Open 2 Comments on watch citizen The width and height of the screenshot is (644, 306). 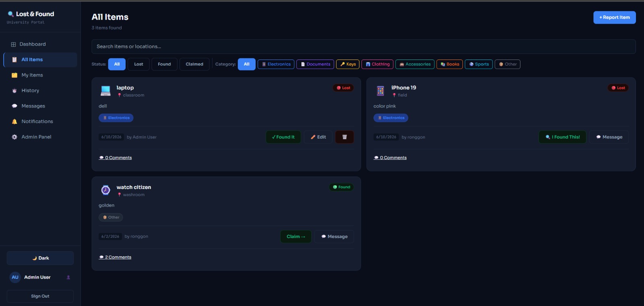pyautogui.click(x=115, y=257)
